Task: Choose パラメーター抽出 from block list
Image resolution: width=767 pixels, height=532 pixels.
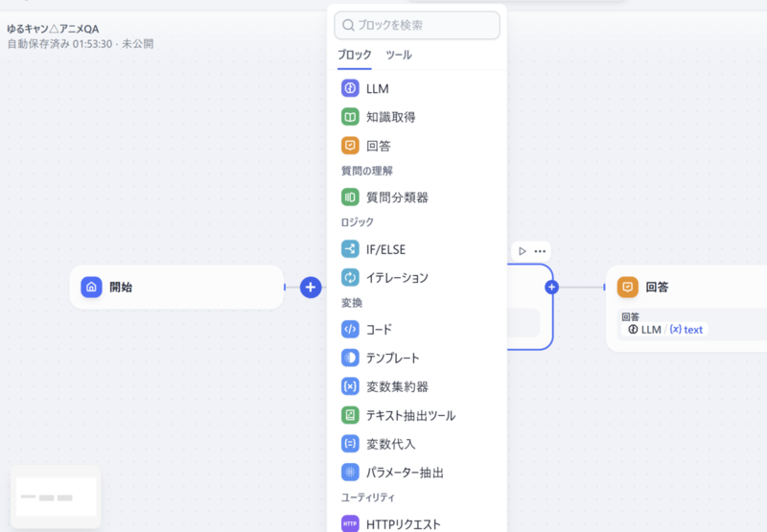Action: click(405, 473)
